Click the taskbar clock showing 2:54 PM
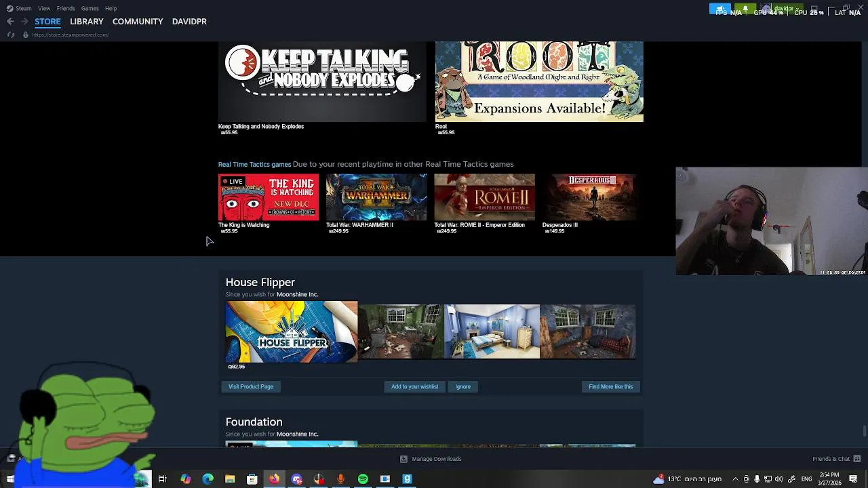The height and width of the screenshot is (488, 868). (x=829, y=479)
